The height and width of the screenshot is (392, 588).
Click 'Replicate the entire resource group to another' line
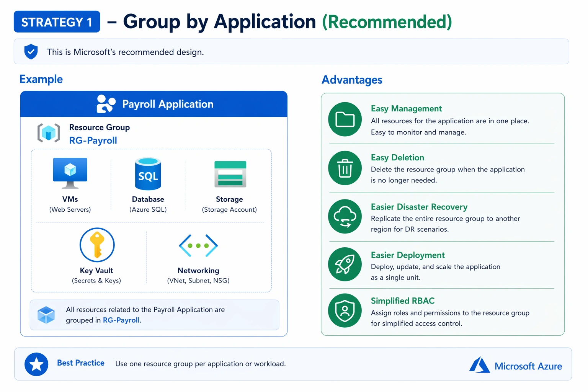click(x=446, y=219)
